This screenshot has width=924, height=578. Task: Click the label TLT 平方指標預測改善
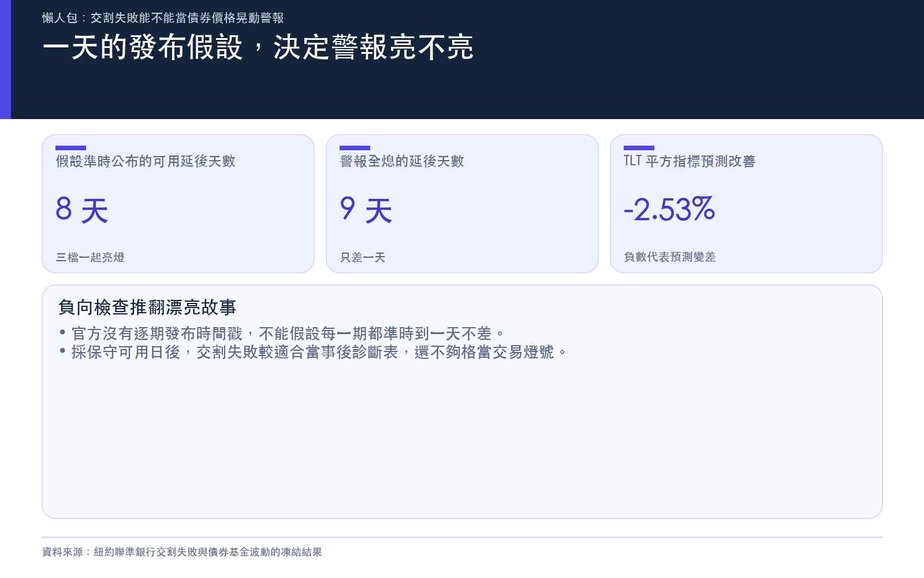tap(690, 161)
